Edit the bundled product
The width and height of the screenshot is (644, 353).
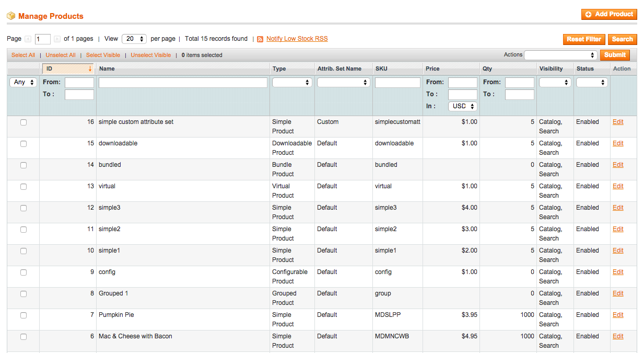618,165
